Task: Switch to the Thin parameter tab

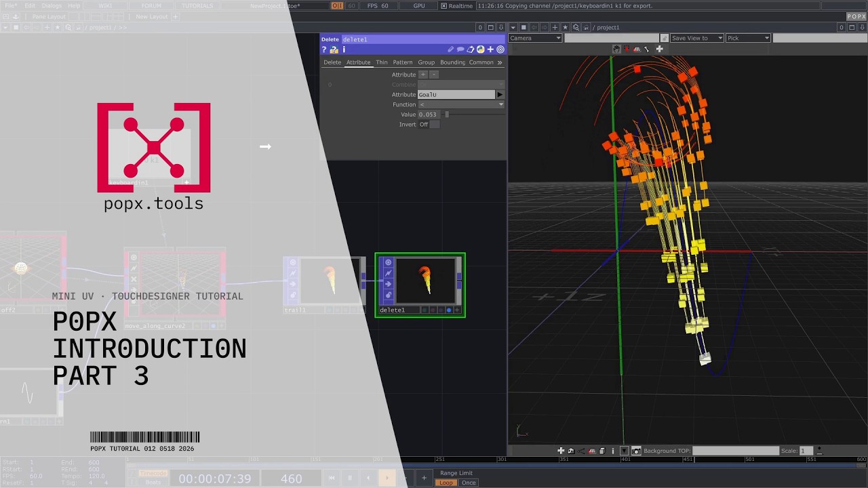Action: [382, 62]
